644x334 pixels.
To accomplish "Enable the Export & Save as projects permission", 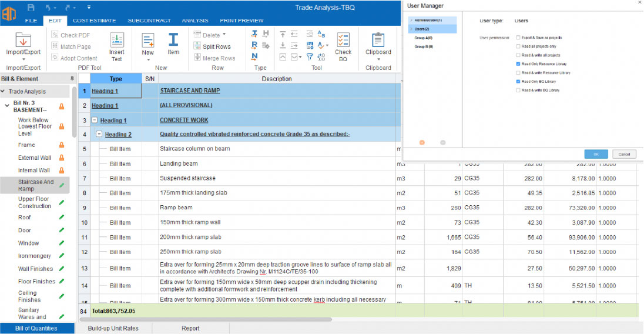I will click(518, 37).
